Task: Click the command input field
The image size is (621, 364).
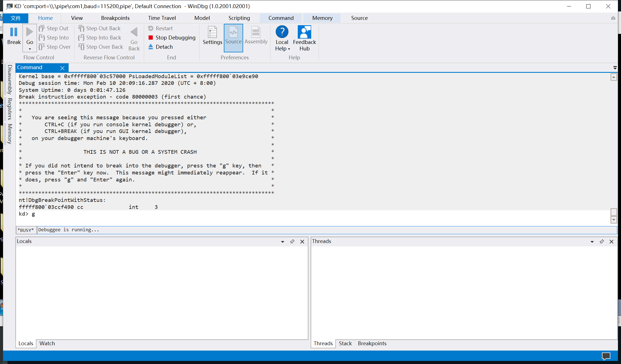Action: 325,230
